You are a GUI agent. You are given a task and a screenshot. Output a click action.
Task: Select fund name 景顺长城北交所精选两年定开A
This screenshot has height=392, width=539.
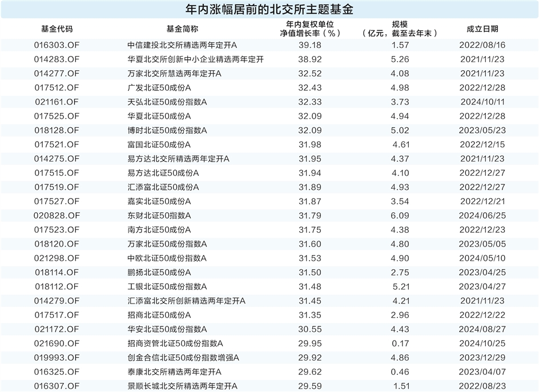(x=182, y=386)
